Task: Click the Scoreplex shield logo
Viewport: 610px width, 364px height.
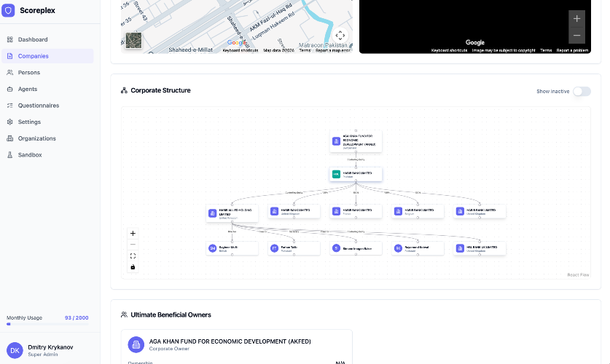Action: pyautogui.click(x=9, y=10)
